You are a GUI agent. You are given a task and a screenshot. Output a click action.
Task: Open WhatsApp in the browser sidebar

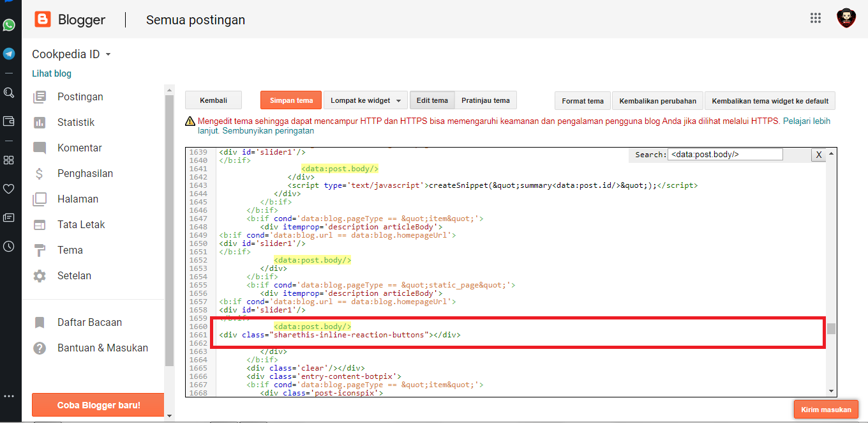coord(9,25)
